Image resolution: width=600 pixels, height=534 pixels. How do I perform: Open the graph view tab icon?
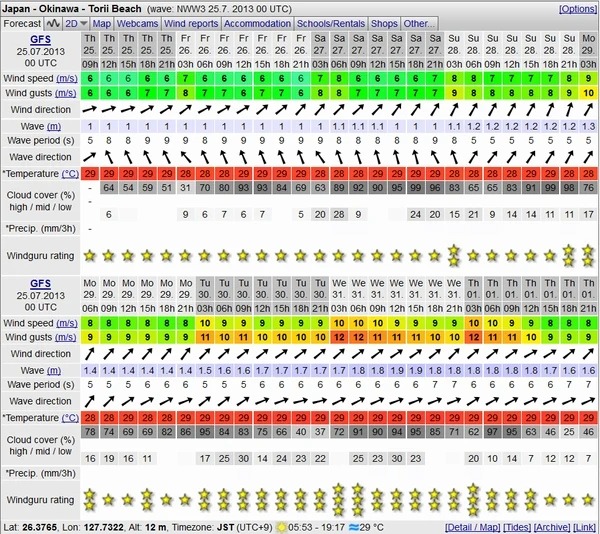(53, 24)
